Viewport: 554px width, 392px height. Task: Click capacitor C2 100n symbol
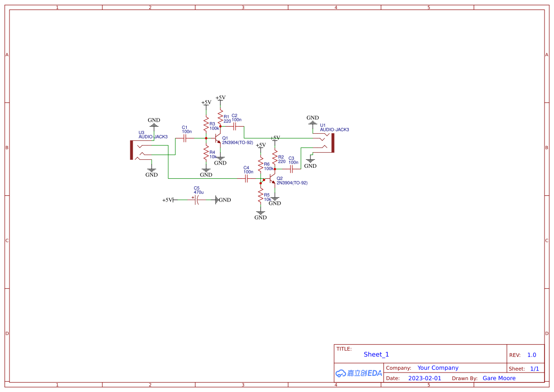click(x=234, y=127)
